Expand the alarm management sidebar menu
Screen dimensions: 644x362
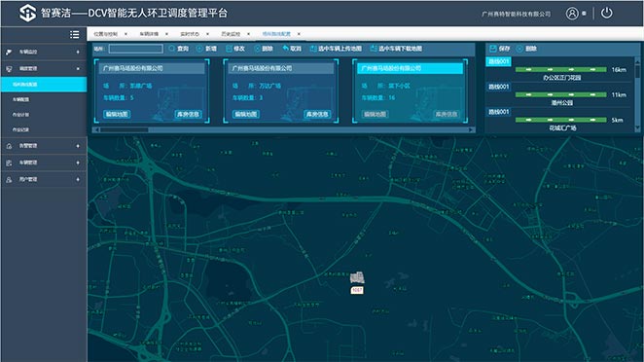click(44, 146)
